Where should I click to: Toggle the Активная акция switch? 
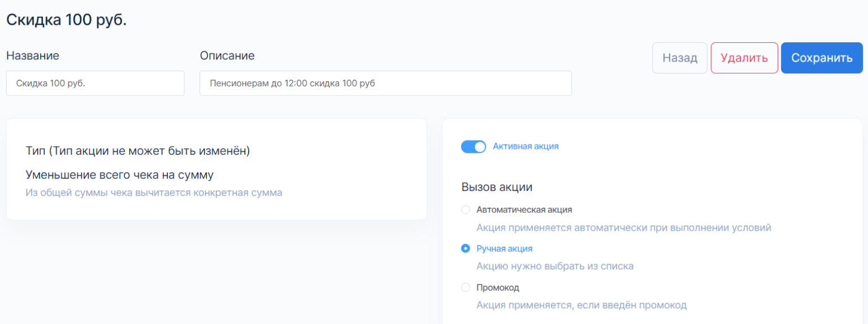click(x=474, y=147)
